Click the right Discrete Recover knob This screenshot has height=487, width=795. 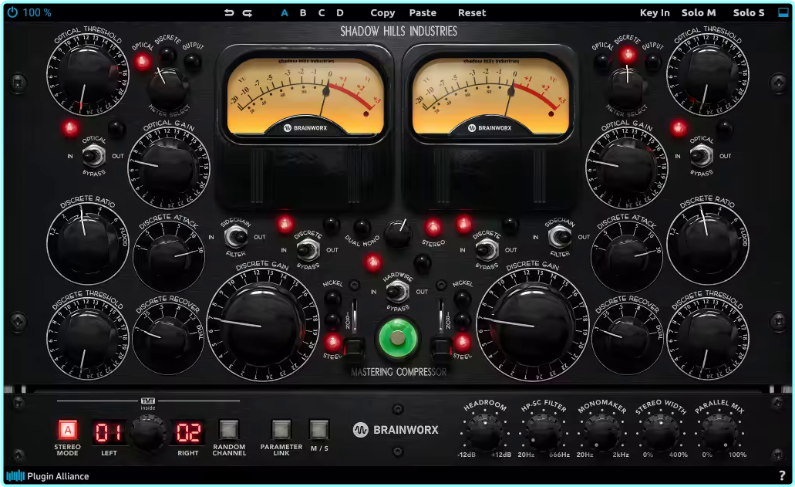(x=627, y=339)
